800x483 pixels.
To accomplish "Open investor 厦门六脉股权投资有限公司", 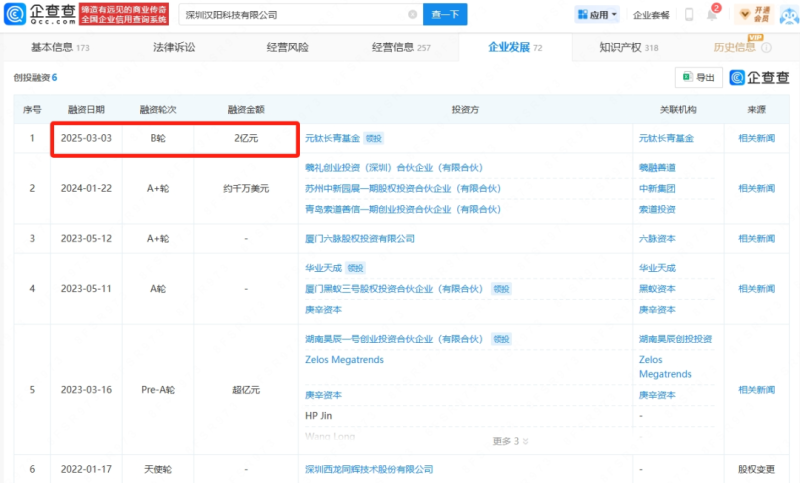I will [360, 238].
